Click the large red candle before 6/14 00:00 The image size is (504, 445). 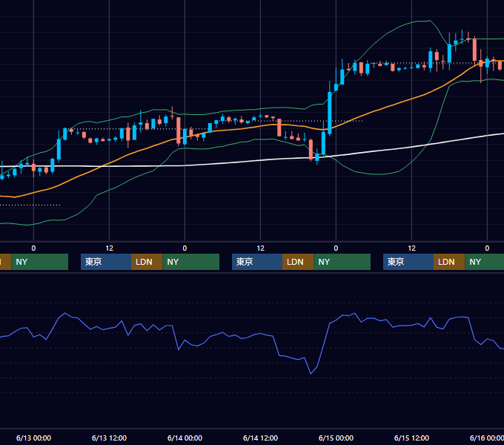tap(179, 131)
